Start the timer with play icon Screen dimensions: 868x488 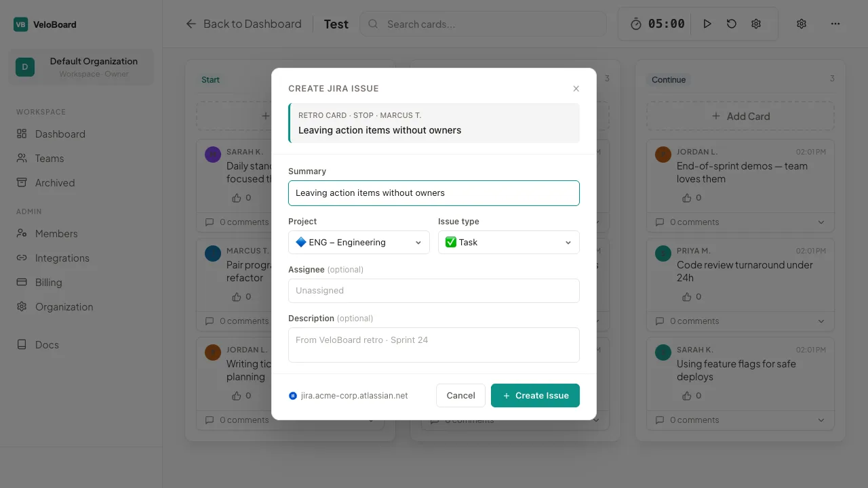(x=707, y=24)
